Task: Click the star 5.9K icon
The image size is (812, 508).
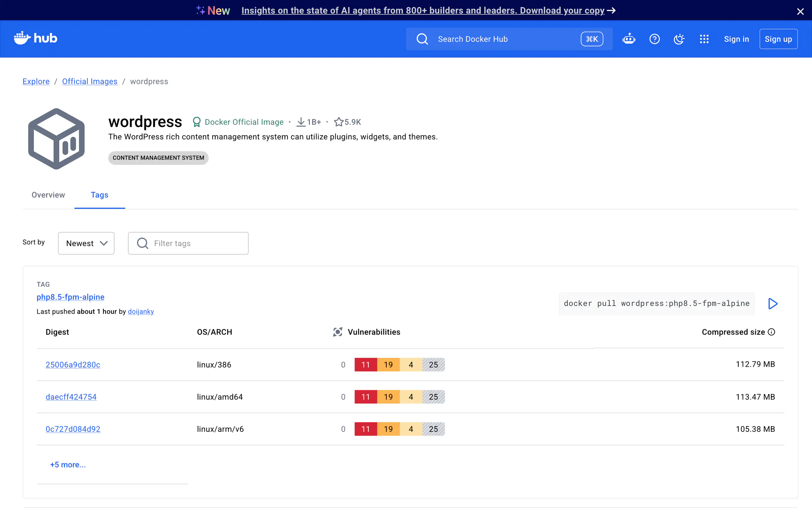Action: [x=338, y=122]
